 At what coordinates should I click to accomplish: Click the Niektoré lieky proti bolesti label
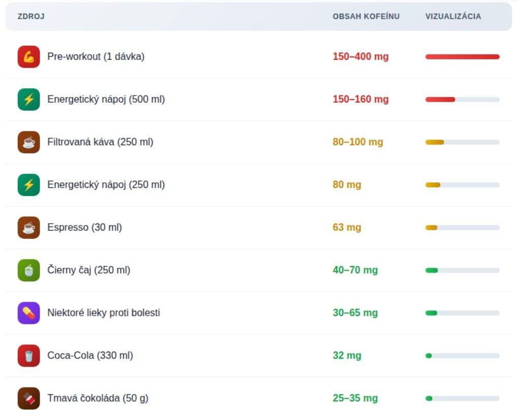click(104, 313)
